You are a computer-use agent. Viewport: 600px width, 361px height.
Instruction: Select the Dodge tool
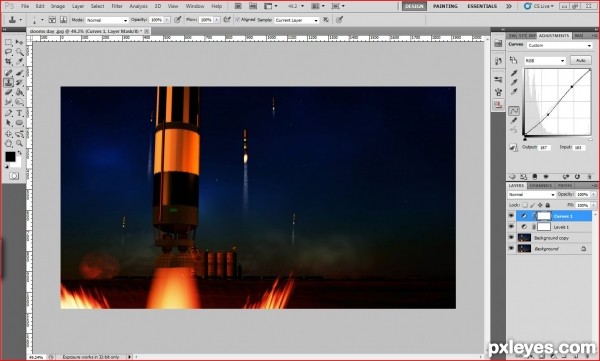(20, 102)
